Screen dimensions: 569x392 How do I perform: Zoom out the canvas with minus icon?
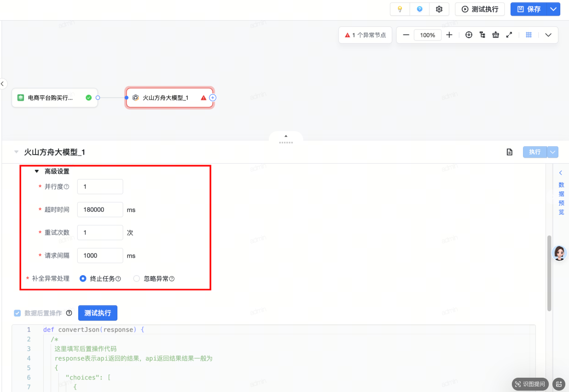pos(406,35)
